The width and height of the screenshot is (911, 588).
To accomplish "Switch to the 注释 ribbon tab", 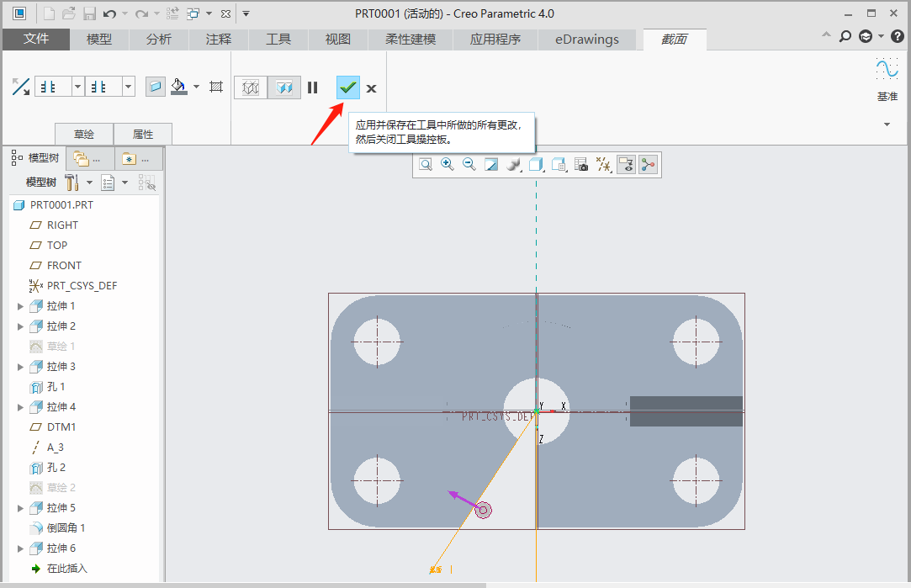I will point(219,40).
